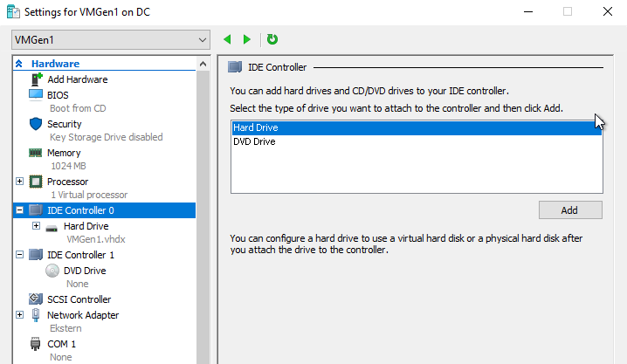Collapse the IDE Controller 0 node
The height and width of the screenshot is (364, 627).
coord(19,210)
